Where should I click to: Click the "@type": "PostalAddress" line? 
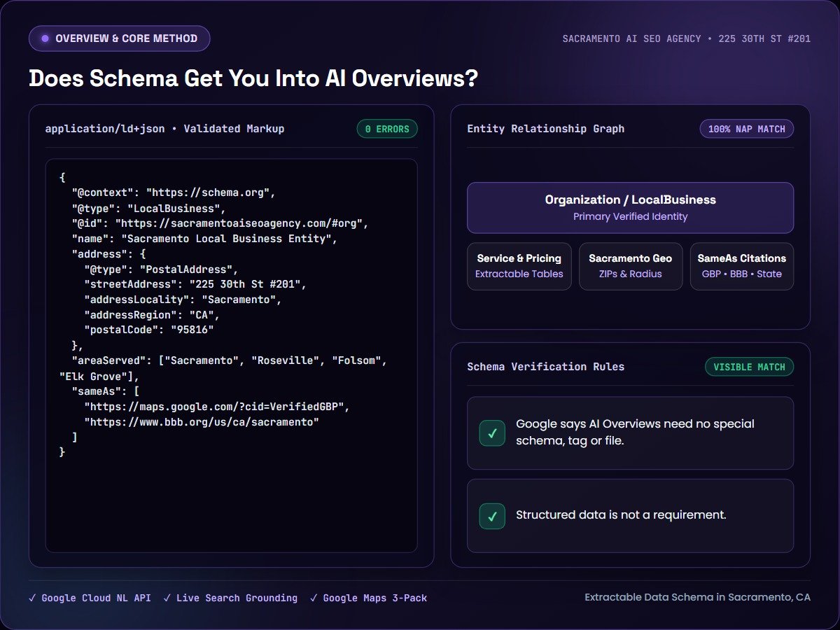(x=161, y=269)
